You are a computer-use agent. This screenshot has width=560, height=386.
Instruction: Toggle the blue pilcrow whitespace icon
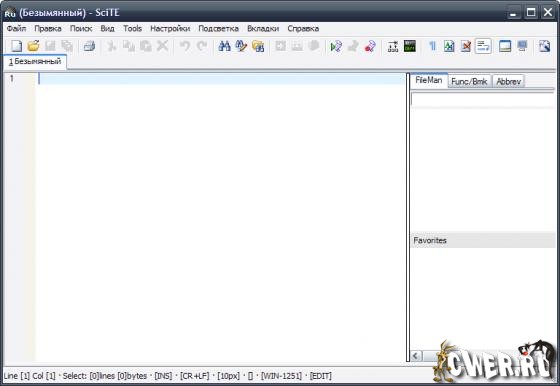click(432, 46)
